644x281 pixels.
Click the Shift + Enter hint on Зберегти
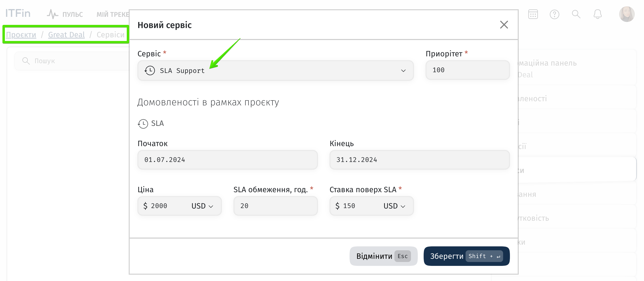click(x=484, y=256)
